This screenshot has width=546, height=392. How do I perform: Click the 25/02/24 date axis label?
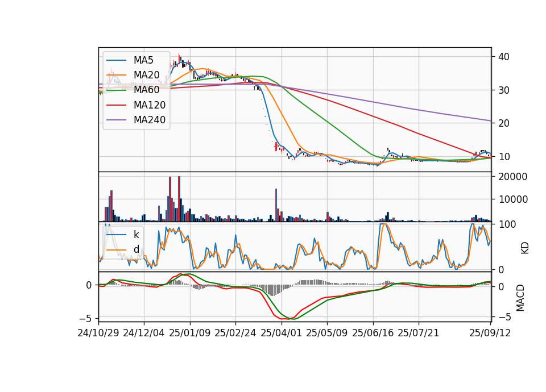[235, 333]
